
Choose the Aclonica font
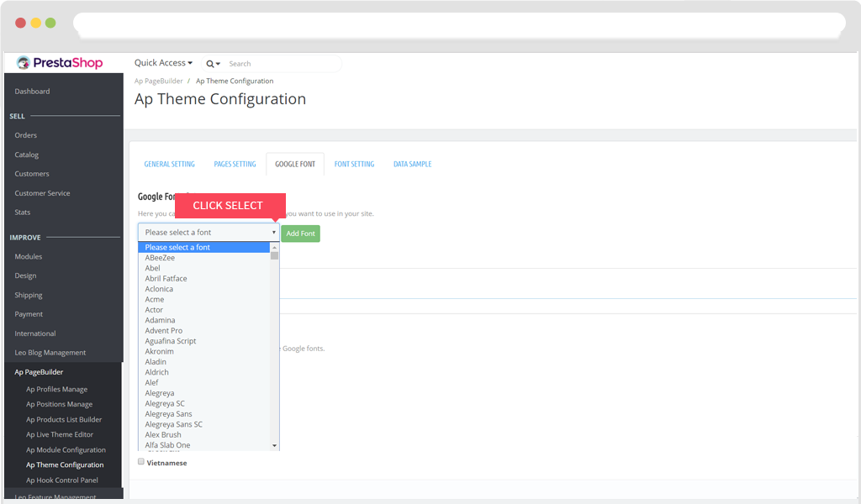(x=204, y=289)
